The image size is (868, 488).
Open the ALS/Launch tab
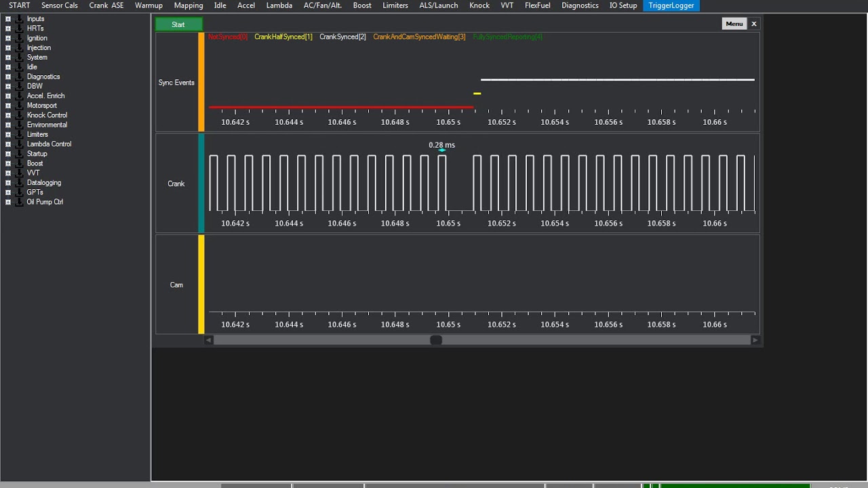[439, 5]
